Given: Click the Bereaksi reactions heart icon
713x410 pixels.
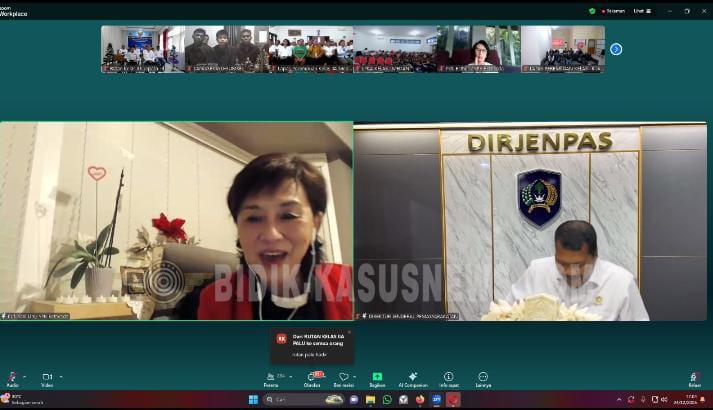Looking at the screenshot, I should [x=343, y=378].
